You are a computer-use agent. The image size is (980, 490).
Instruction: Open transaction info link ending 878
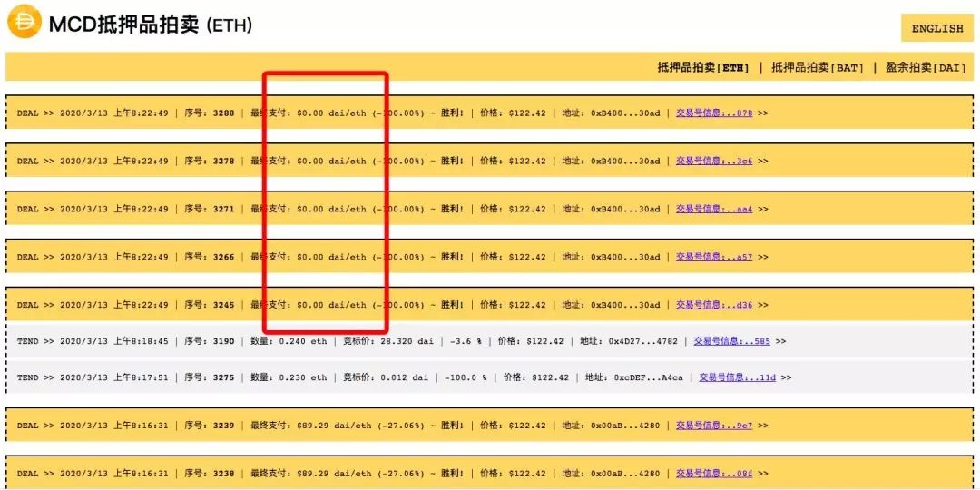(714, 113)
